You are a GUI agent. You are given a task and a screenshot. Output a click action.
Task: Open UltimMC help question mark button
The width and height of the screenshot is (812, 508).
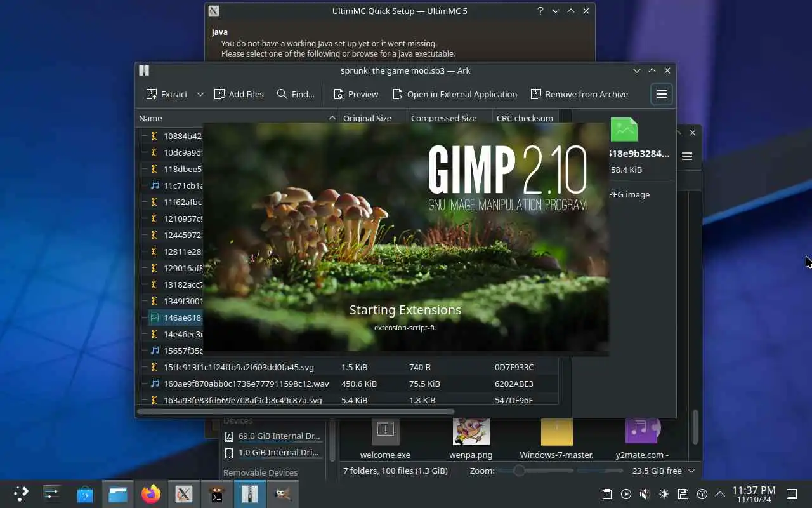pyautogui.click(x=540, y=11)
